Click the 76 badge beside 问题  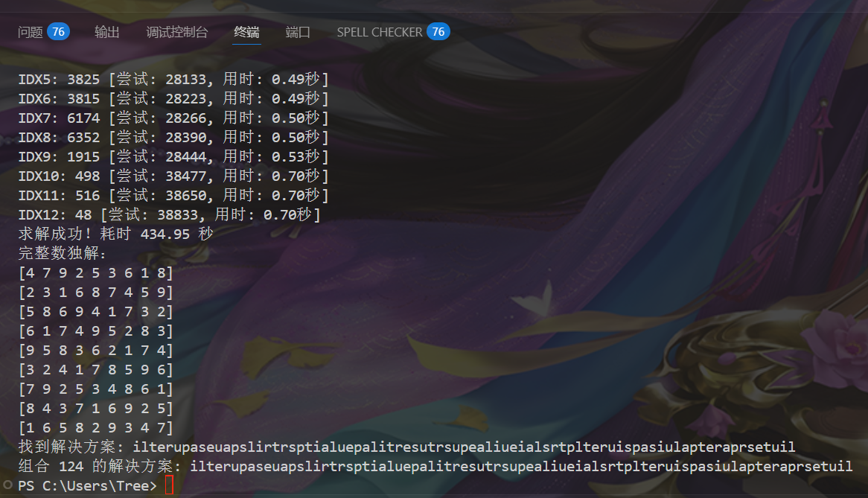[58, 31]
